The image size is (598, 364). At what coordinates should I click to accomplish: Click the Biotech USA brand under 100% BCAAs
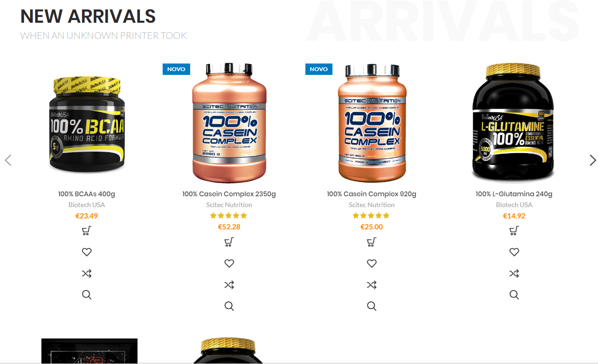(x=87, y=205)
